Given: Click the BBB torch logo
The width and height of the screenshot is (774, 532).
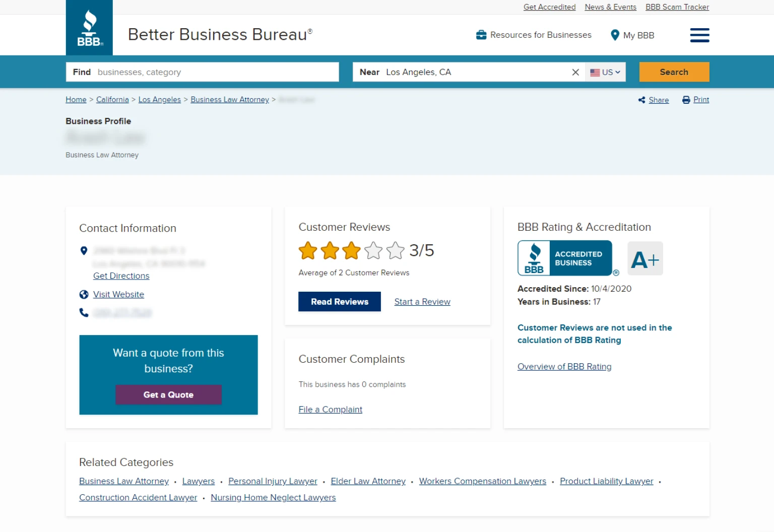Looking at the screenshot, I should pos(89,28).
